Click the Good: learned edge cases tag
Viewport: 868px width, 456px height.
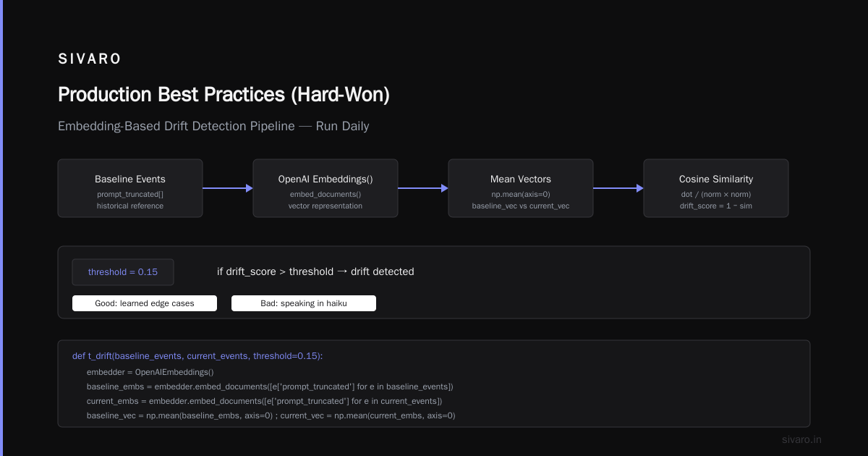point(145,303)
